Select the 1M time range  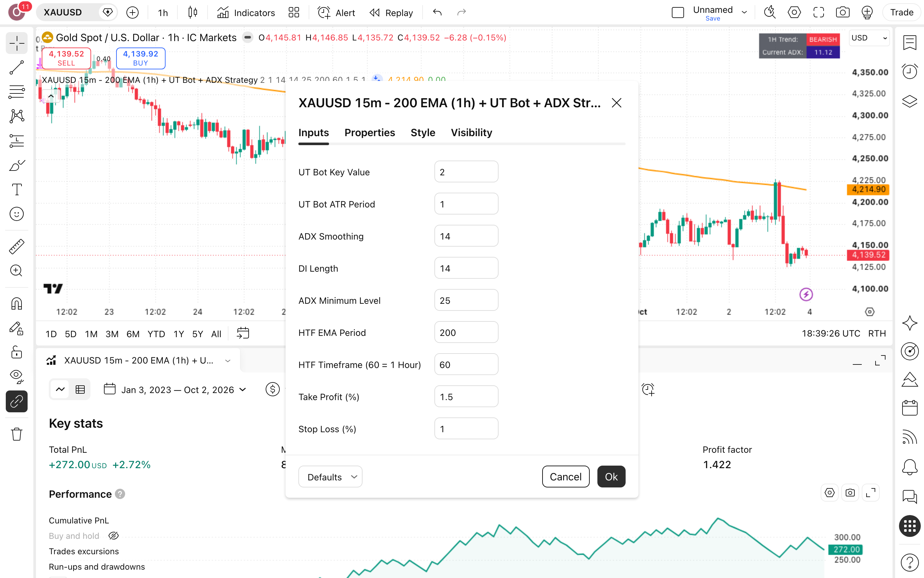coord(91,334)
